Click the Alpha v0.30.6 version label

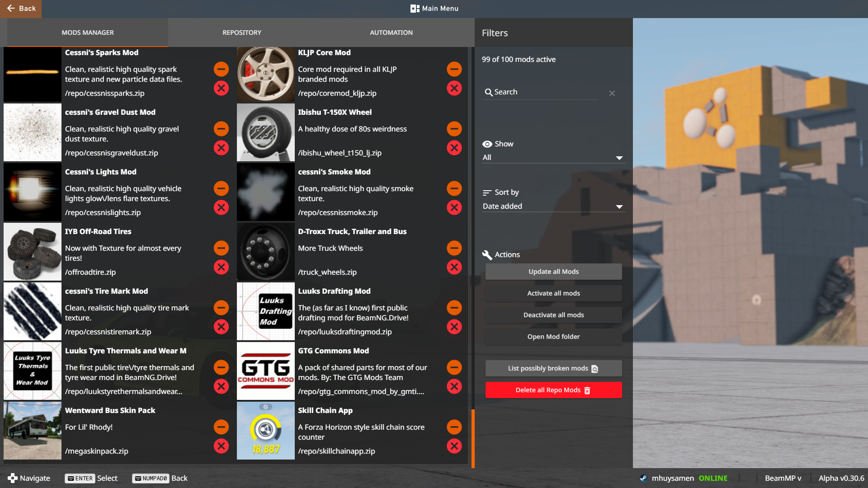841,478
